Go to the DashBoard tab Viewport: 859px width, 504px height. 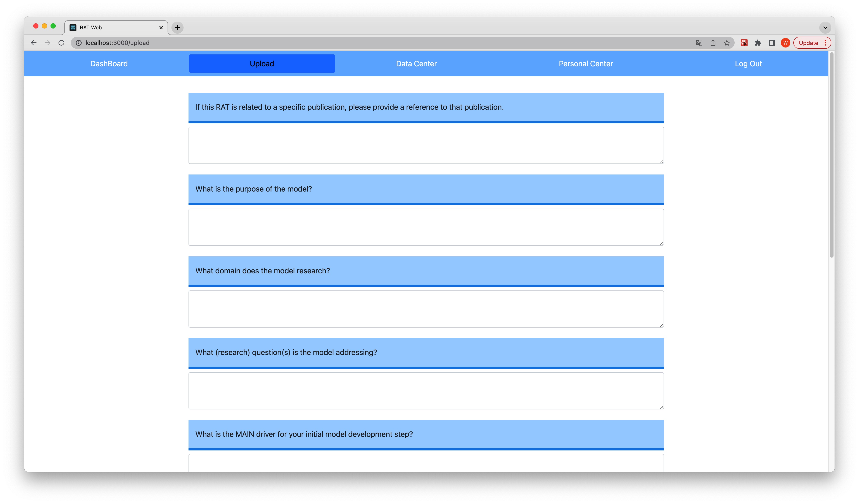point(109,64)
